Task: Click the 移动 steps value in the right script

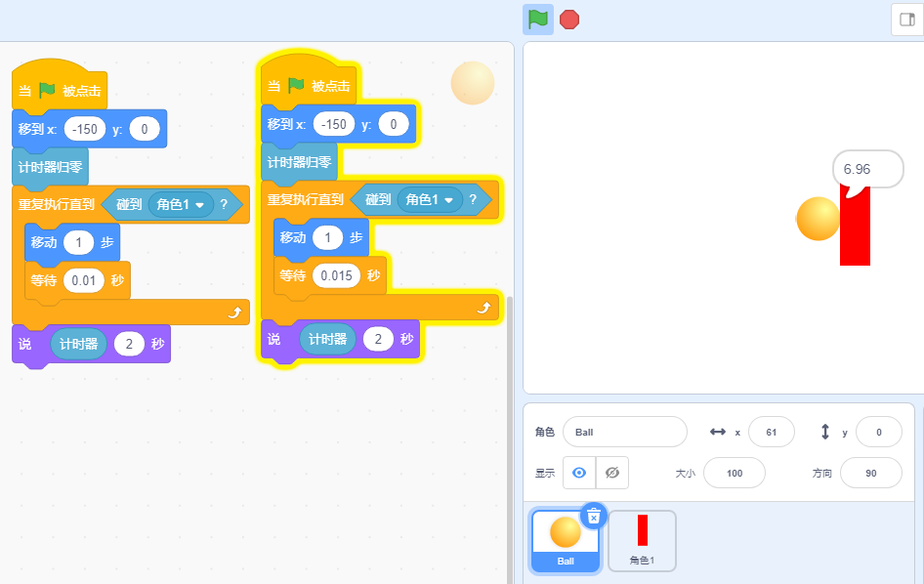Action: [x=327, y=238]
